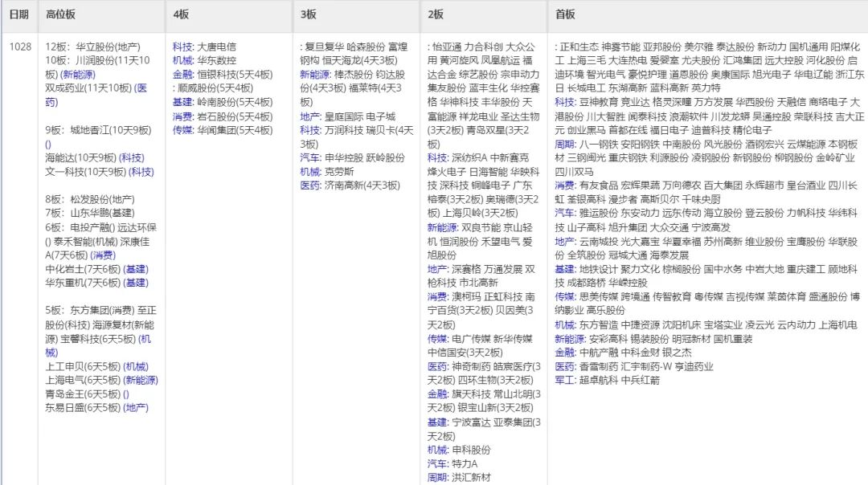
Task: Click the 地产 link before 皇庭国际
Action: point(310,116)
